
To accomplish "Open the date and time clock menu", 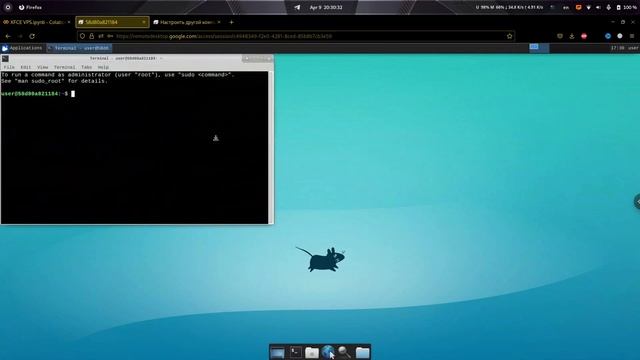I will tap(326, 7).
